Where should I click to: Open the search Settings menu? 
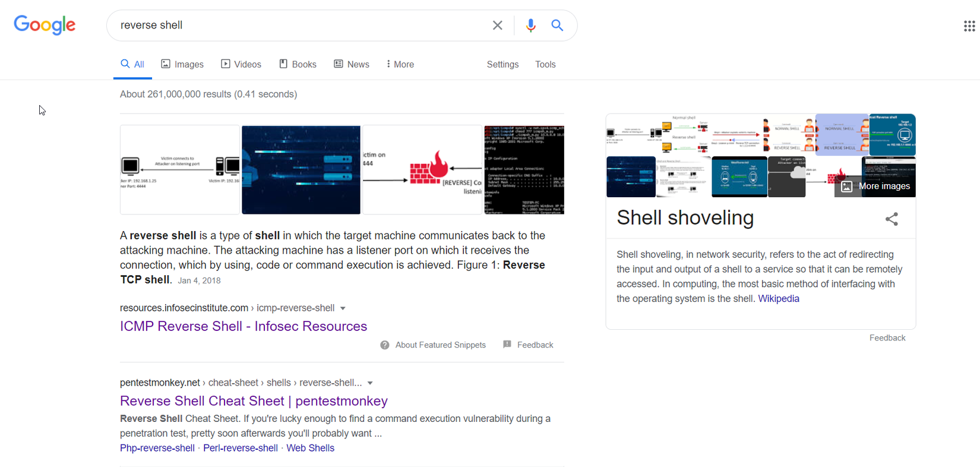tap(502, 64)
